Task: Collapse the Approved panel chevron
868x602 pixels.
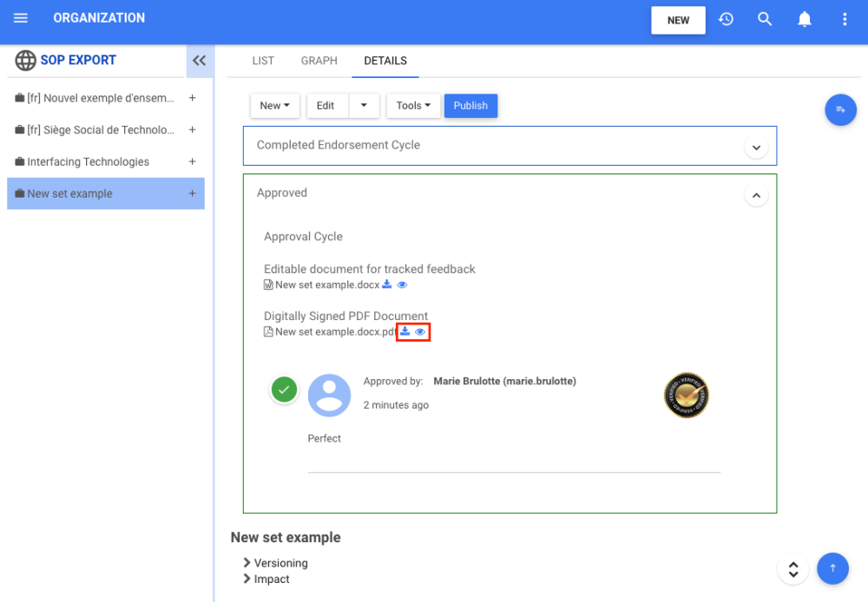Action: point(756,195)
